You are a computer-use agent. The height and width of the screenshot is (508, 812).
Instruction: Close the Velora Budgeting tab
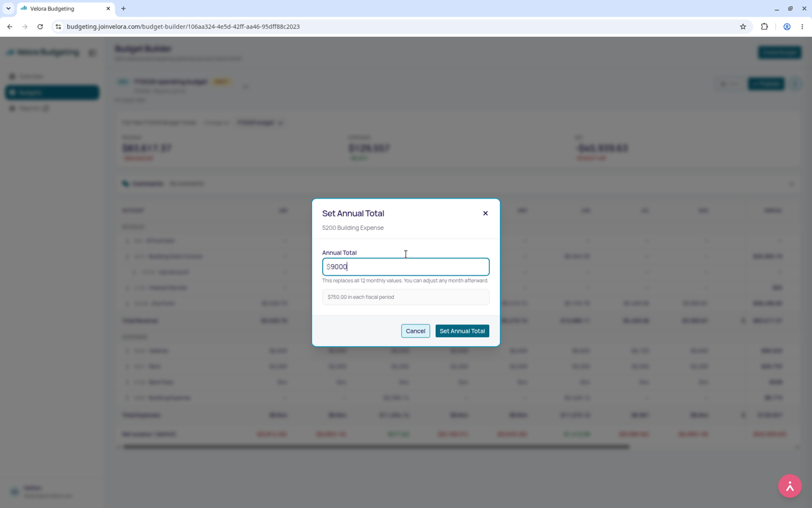[108, 9]
